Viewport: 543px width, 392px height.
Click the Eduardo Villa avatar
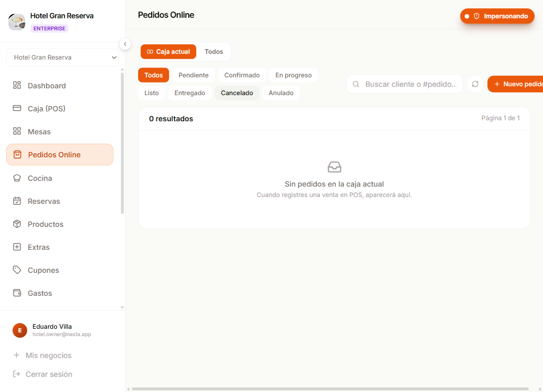[x=20, y=330]
